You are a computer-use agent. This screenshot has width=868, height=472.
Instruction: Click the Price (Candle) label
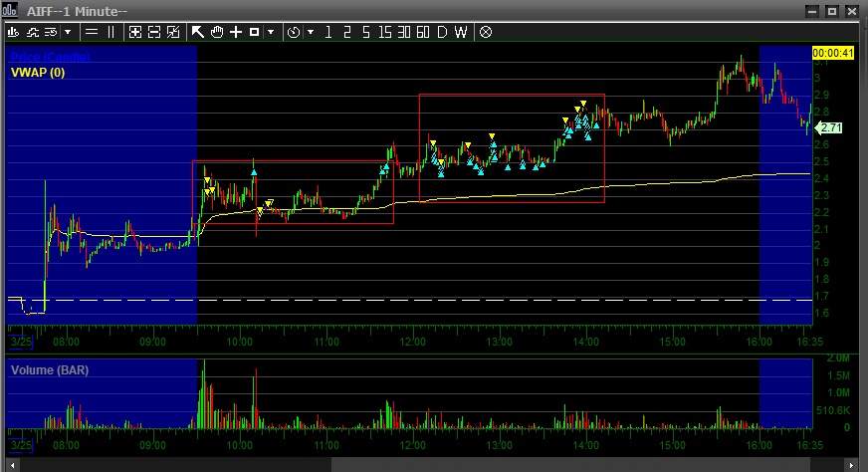pos(51,57)
